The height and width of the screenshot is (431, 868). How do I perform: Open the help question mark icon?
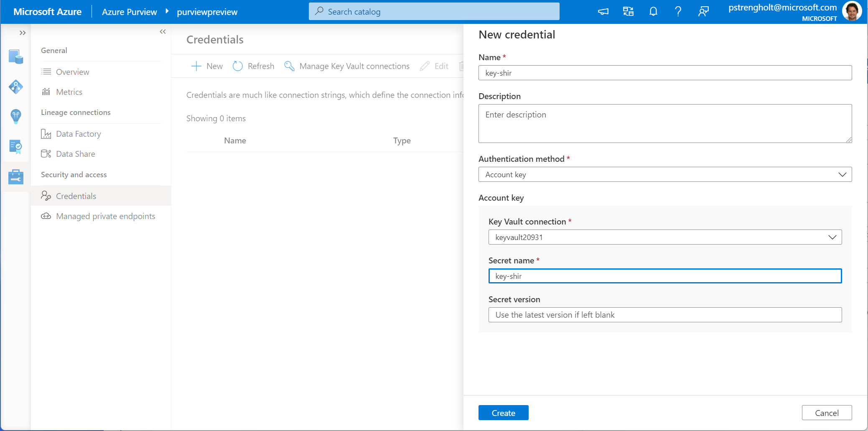point(678,12)
